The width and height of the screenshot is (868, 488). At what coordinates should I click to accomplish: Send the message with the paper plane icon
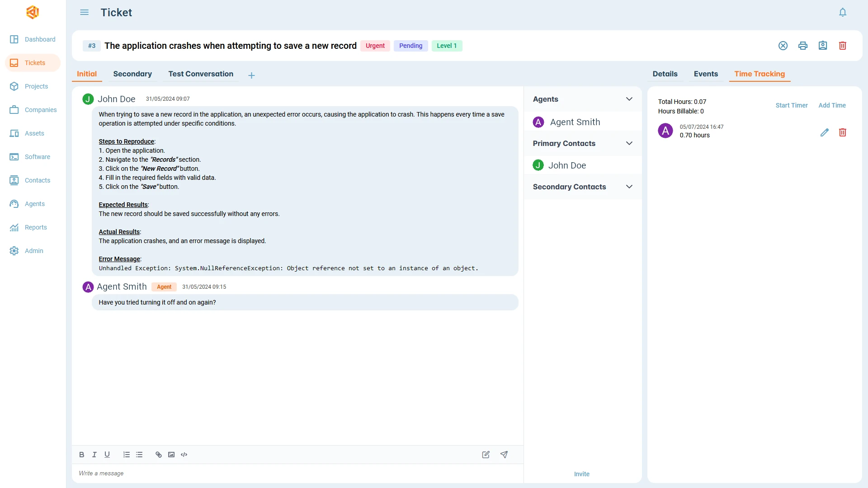click(505, 455)
